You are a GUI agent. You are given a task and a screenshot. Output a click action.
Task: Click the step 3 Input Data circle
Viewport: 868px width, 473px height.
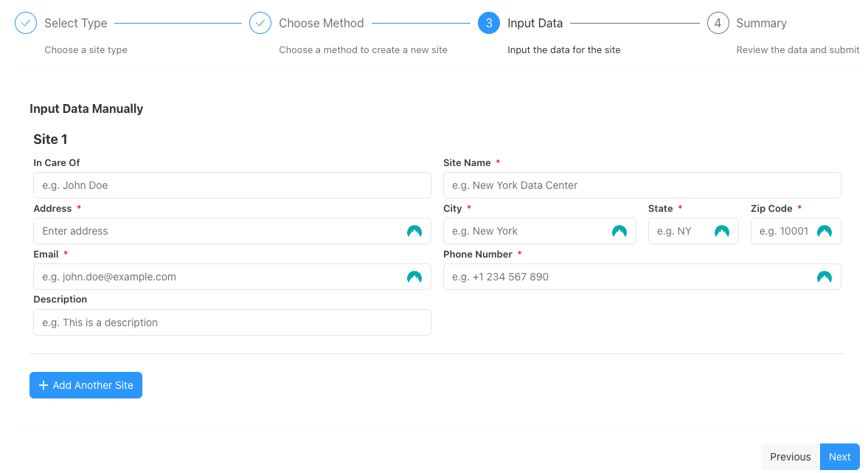(x=489, y=23)
